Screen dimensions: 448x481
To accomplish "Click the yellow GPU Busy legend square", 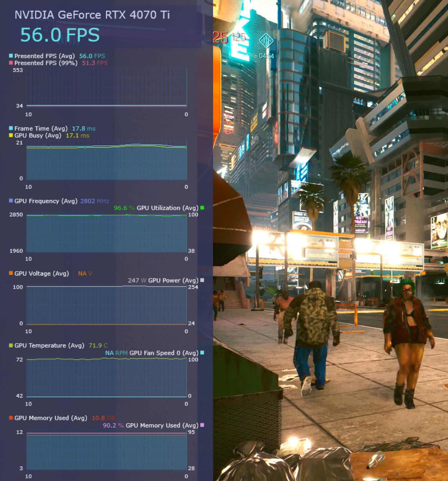I will pos(11,135).
